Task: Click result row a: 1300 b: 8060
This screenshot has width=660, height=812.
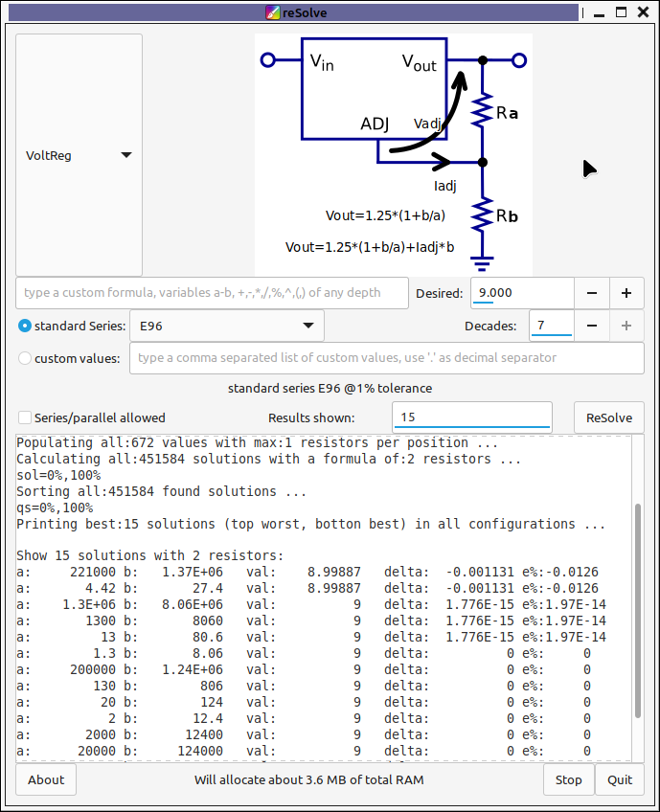Action: [x=310, y=620]
